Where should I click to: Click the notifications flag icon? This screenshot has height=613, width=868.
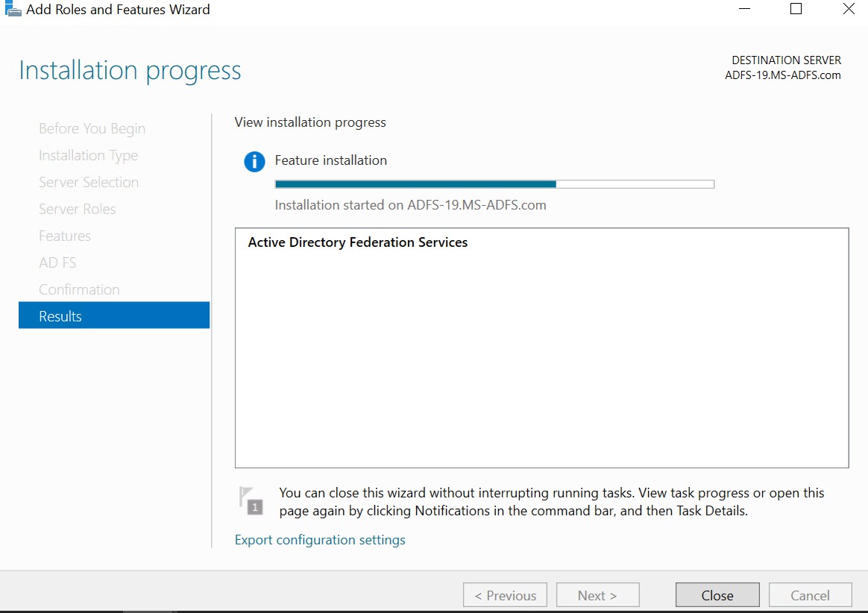point(251,500)
